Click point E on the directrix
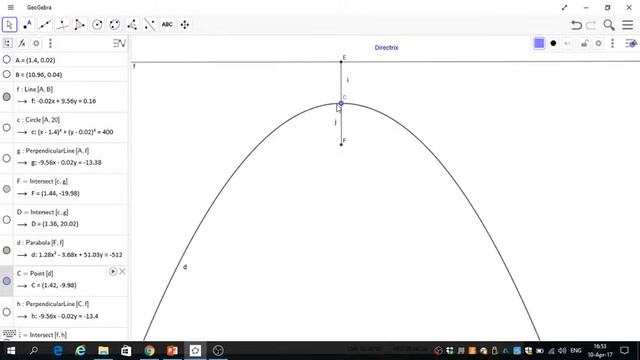This screenshot has height=360, width=640. pyautogui.click(x=341, y=62)
